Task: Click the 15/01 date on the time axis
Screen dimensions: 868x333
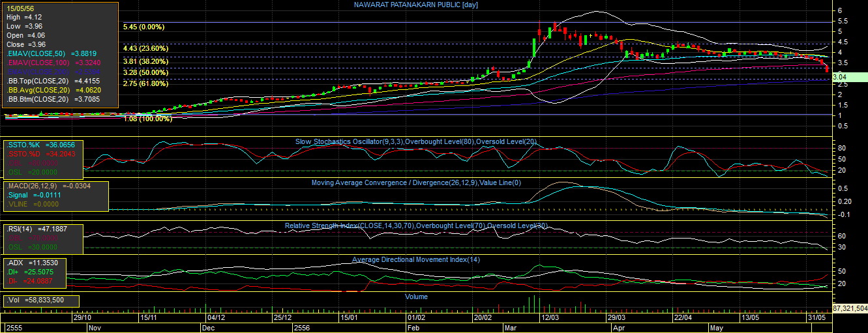Action: pyautogui.click(x=350, y=318)
